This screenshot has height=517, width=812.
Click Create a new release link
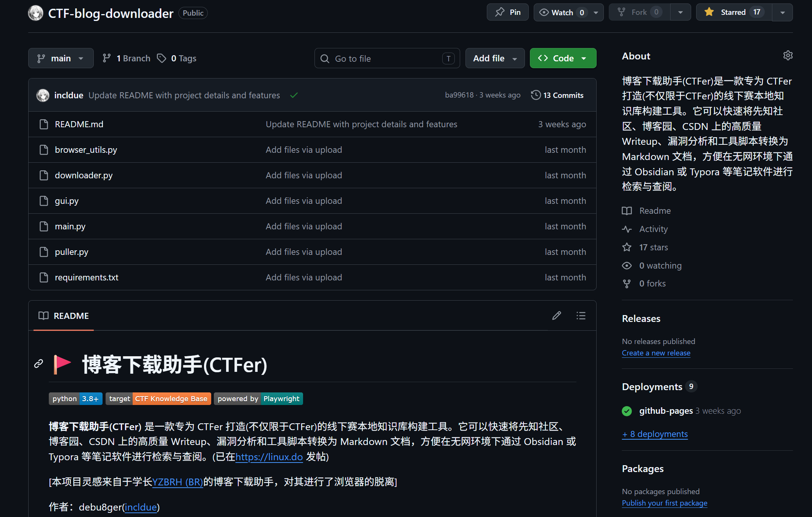click(656, 353)
